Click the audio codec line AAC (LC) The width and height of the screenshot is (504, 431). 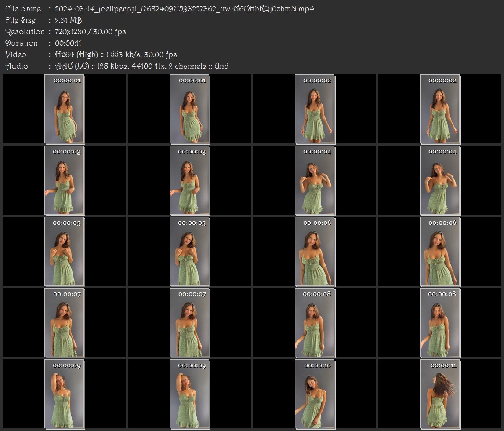coord(142,66)
